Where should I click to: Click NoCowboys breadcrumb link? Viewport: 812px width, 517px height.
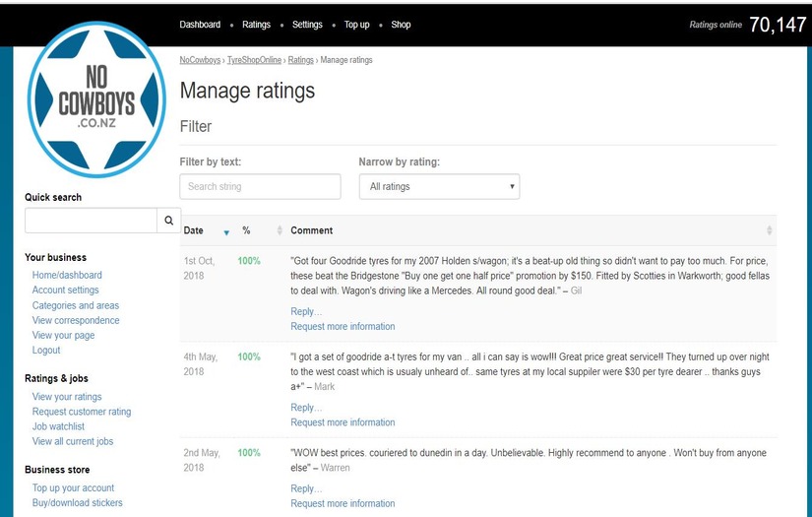200,60
